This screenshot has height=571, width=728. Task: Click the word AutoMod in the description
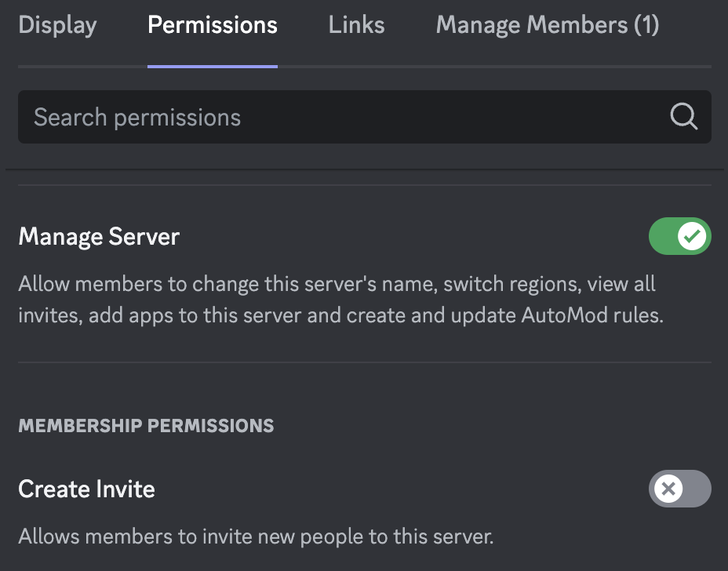coord(564,315)
